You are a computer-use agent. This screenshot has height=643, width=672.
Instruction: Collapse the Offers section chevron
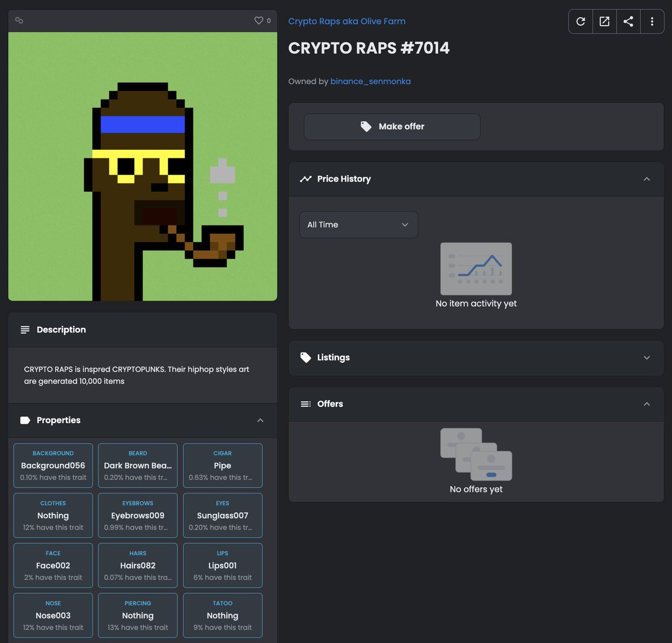[647, 404]
